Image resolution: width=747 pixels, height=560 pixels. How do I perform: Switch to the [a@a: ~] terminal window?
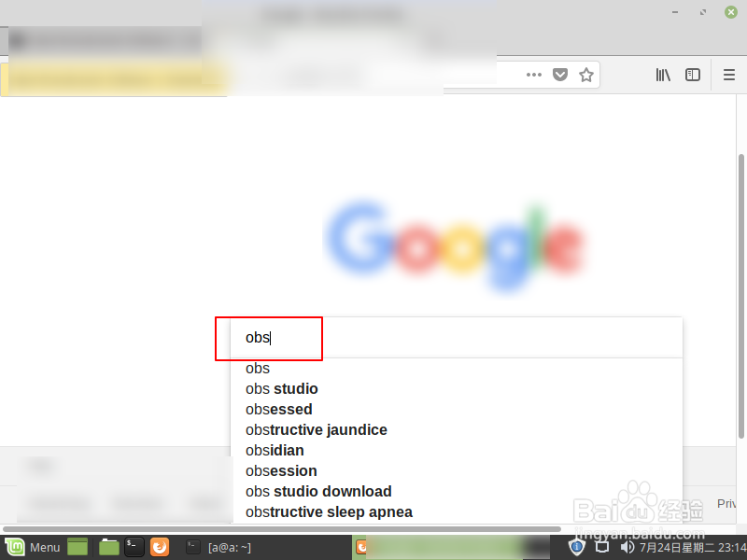(219, 547)
